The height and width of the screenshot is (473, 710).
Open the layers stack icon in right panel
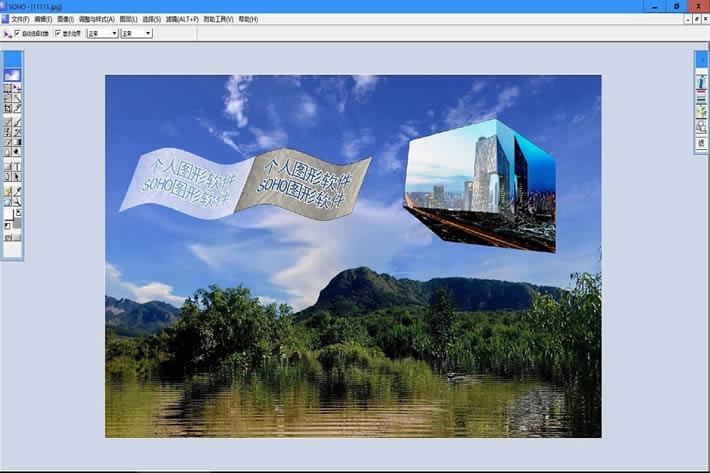[x=701, y=98]
